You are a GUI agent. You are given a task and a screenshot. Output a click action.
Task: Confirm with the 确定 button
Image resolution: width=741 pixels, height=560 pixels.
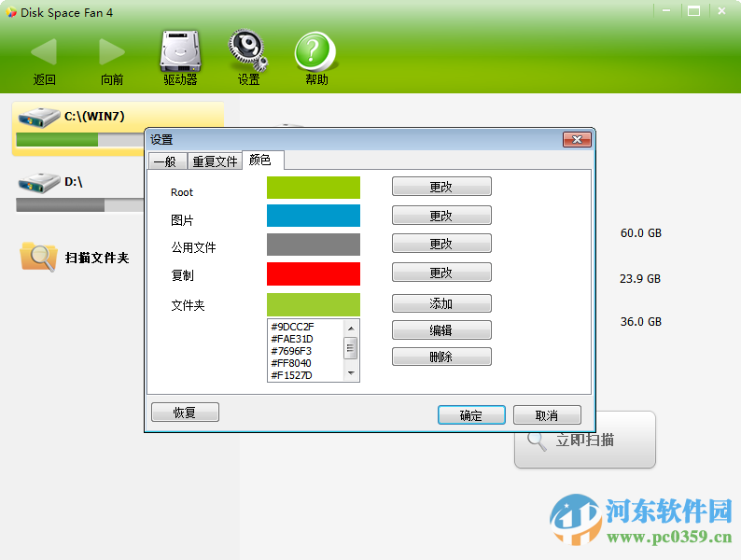click(471, 415)
